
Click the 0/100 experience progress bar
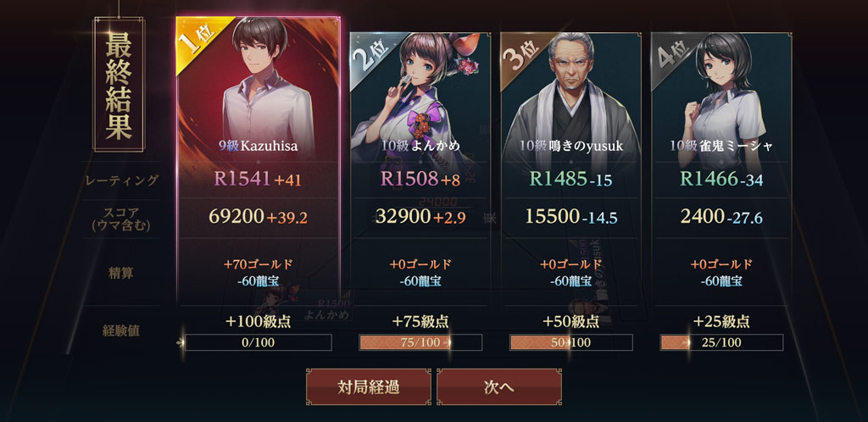click(258, 342)
